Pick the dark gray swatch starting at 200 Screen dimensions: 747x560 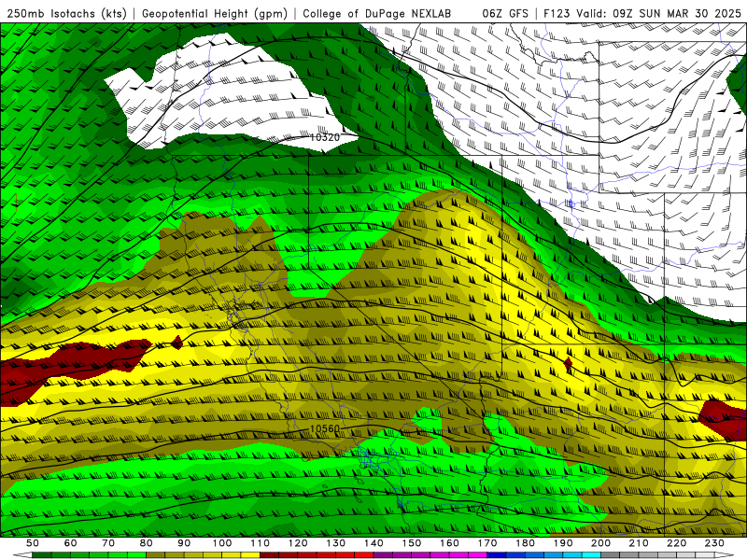[x=611, y=555]
